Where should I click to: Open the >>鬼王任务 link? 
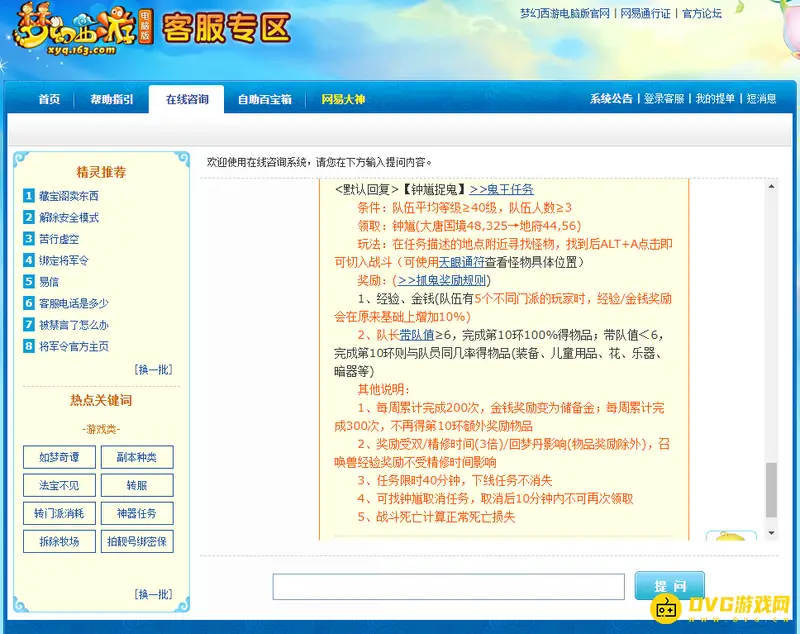(502, 189)
